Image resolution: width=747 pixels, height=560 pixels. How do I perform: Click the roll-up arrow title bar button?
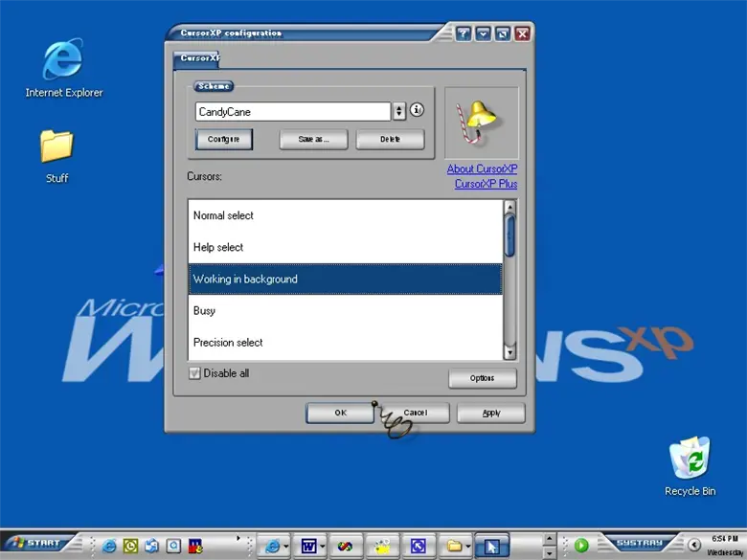coord(483,34)
